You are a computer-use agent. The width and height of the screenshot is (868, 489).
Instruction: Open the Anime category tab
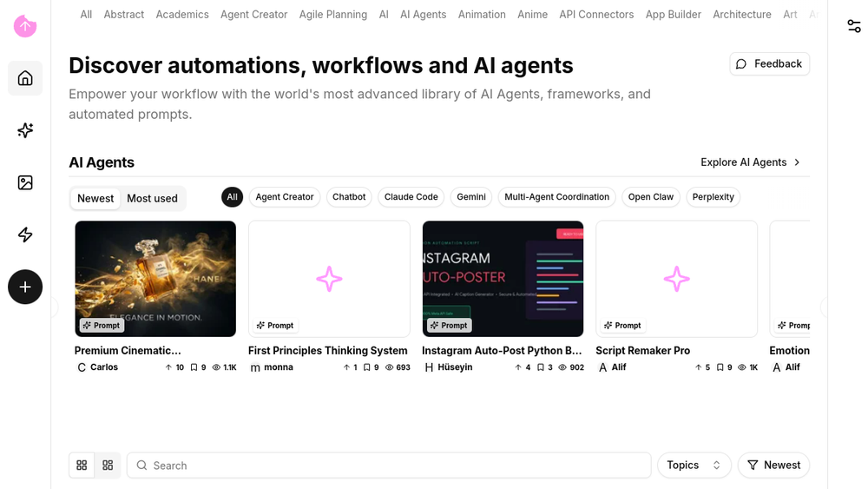coord(533,15)
